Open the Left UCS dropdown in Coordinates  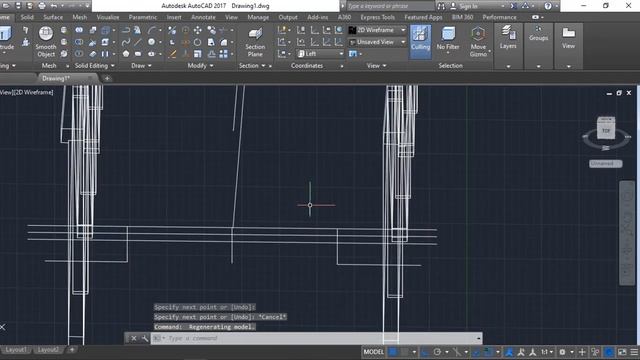(320, 54)
